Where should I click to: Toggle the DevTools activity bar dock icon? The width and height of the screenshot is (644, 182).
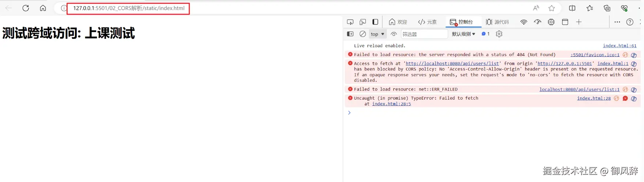[375, 22]
